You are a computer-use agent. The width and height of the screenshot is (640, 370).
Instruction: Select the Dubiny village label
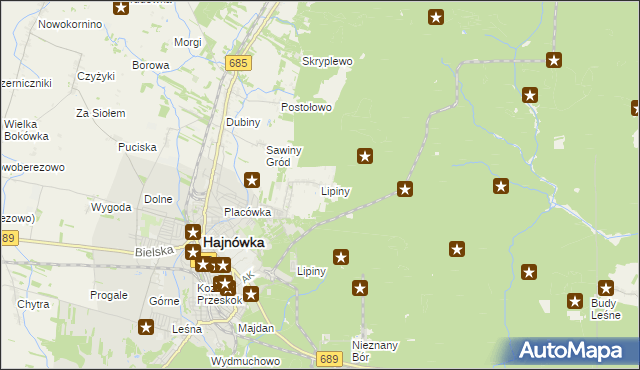pyautogui.click(x=243, y=122)
